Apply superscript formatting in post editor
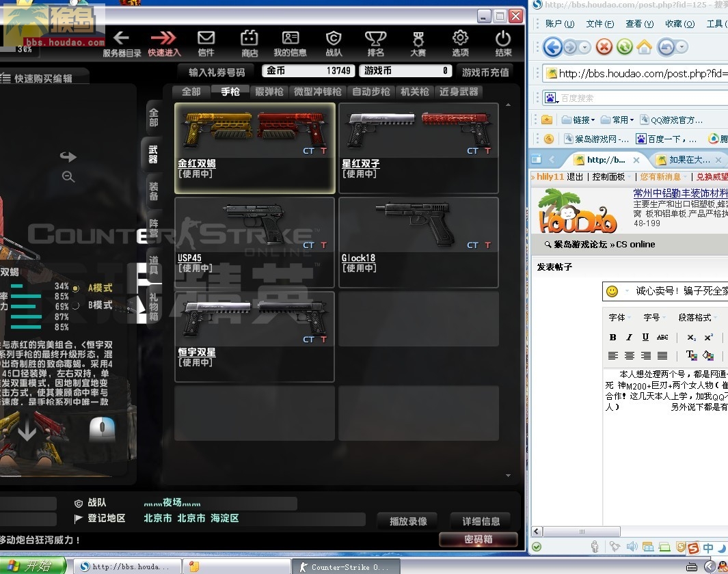This screenshot has height=574, width=728. 708,338
